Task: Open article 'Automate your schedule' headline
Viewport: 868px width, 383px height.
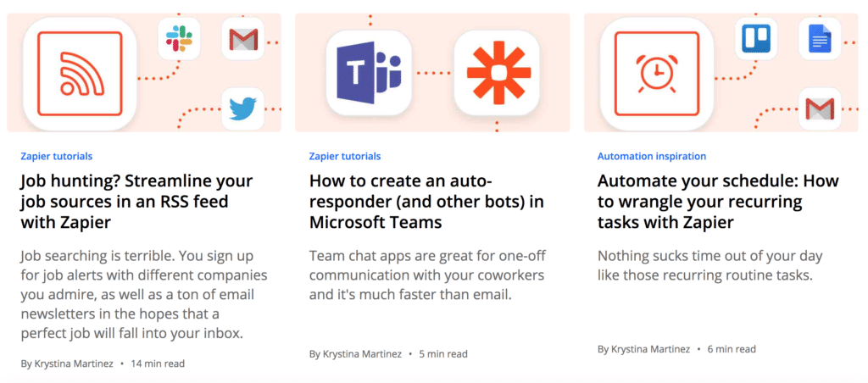Action: (x=718, y=202)
